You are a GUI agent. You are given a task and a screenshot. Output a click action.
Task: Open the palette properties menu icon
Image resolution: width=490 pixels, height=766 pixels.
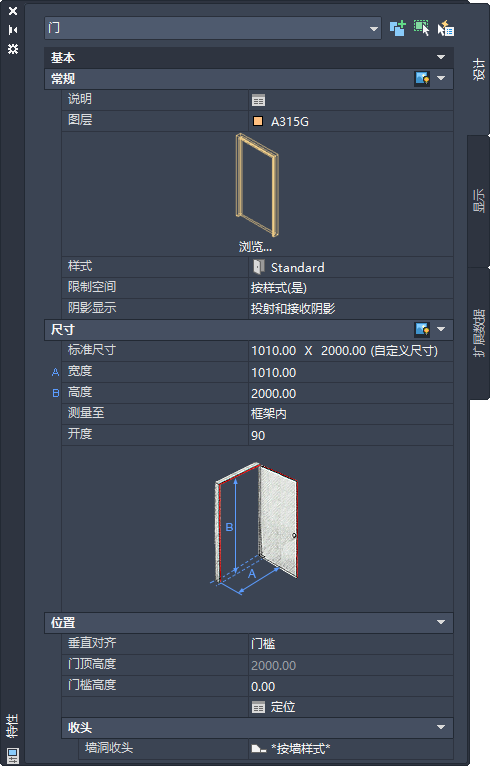(x=13, y=49)
